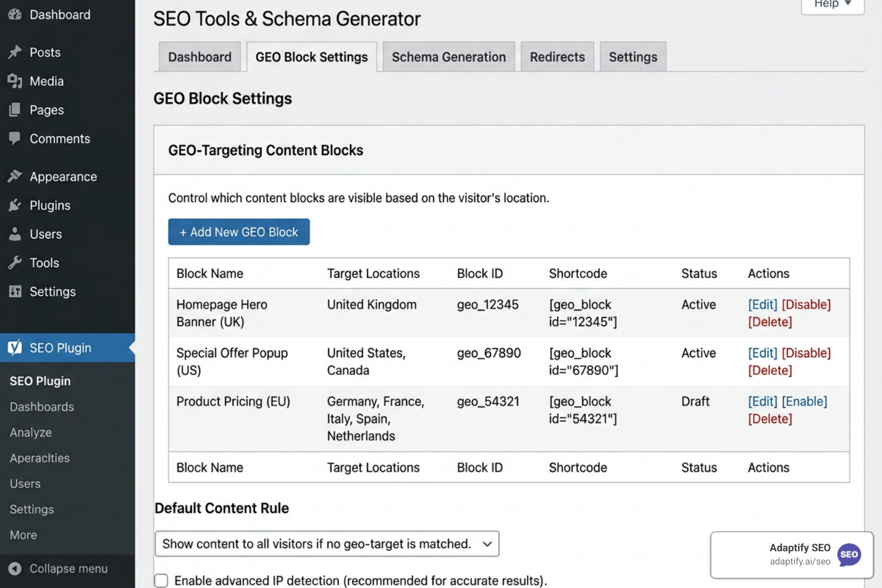Open the Schema Generation tab

tap(448, 57)
